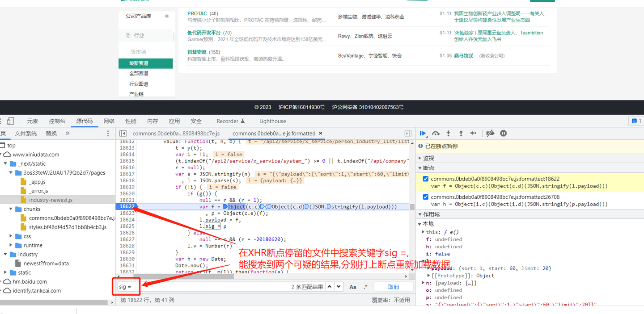Click the Step over next function call icon

[436, 133]
